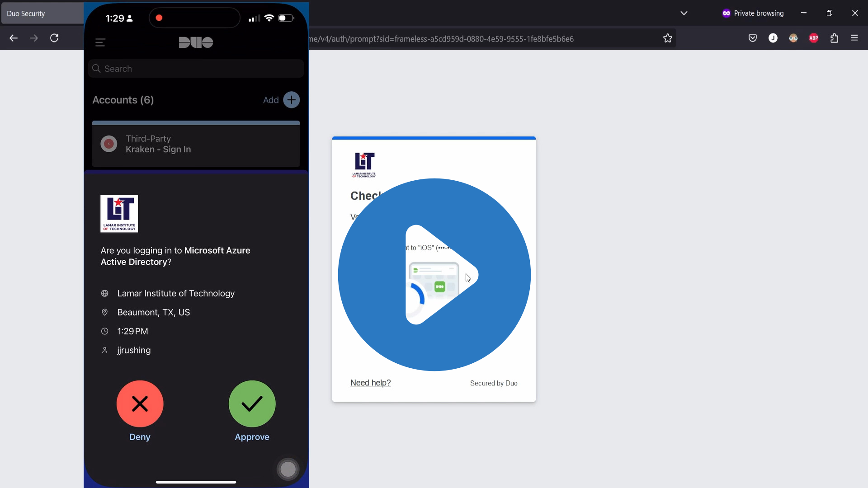Click the LIT logo in the Duo web prompt
The width and height of the screenshot is (868, 488).
[364, 165]
